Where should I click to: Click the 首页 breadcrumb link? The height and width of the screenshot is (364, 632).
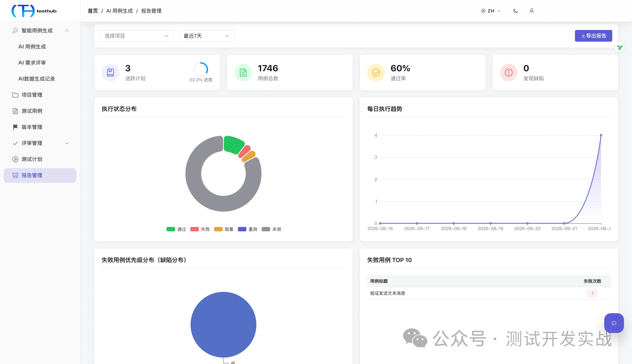(x=93, y=11)
